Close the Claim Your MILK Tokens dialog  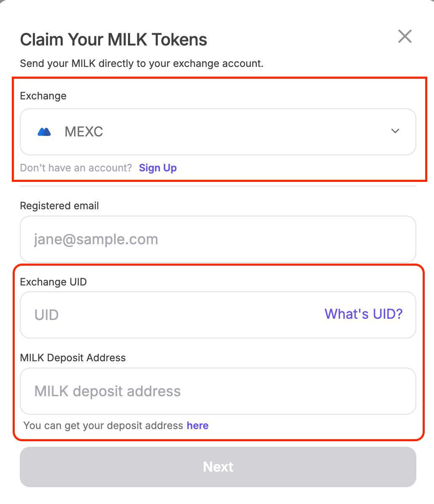point(405,37)
